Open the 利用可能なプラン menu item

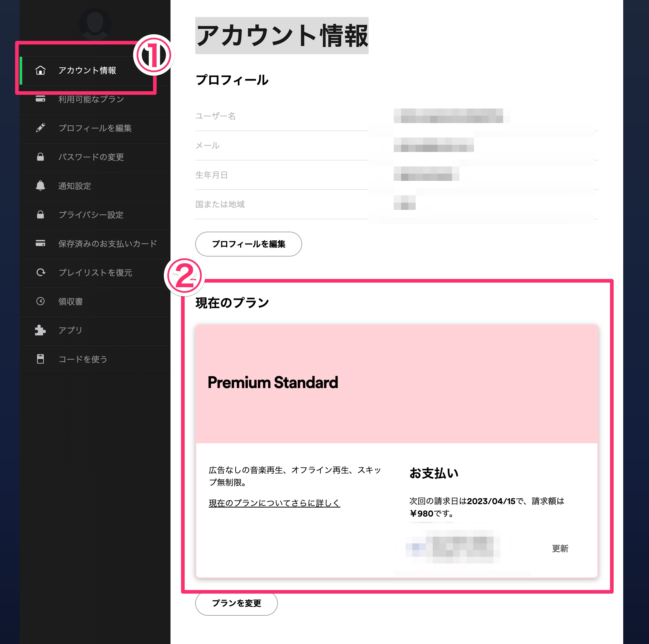pos(91,99)
